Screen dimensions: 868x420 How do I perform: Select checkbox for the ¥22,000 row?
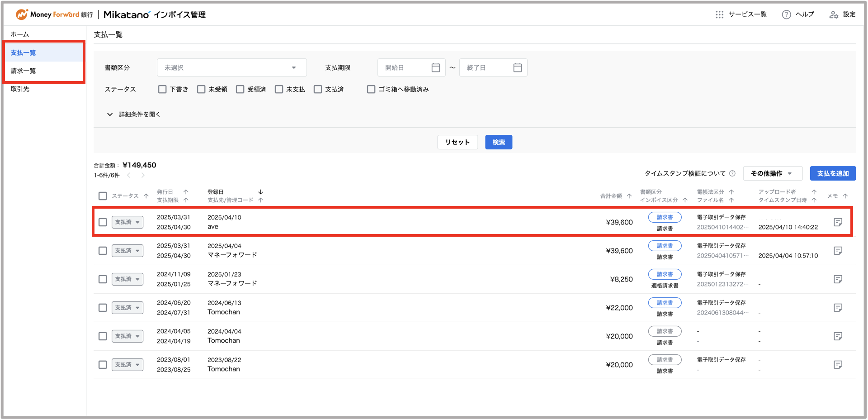pos(103,308)
